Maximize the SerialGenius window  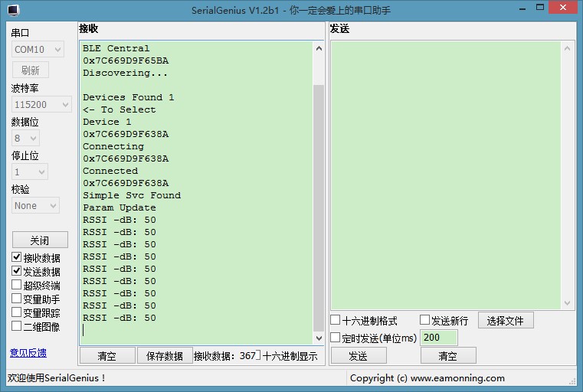tap(540, 8)
